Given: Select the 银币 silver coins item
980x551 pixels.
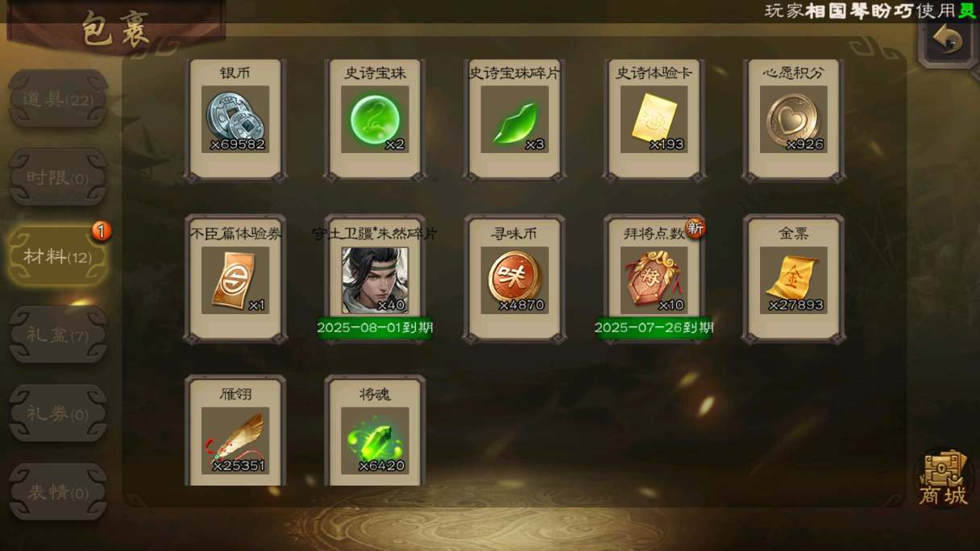Looking at the screenshot, I should click(x=235, y=119).
